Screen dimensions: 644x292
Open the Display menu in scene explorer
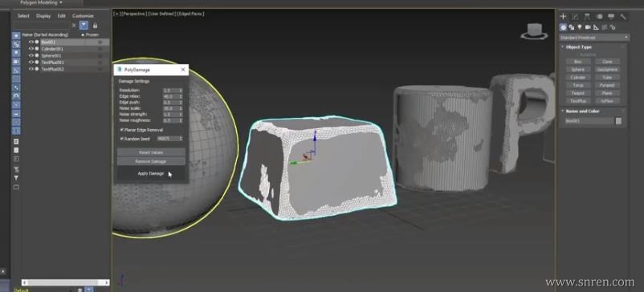click(x=43, y=16)
